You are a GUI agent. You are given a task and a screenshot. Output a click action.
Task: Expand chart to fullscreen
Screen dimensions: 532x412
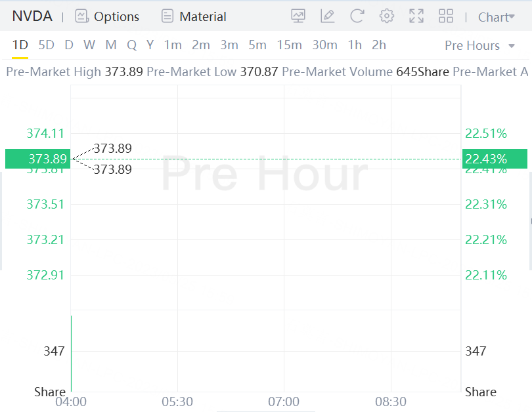pos(416,16)
